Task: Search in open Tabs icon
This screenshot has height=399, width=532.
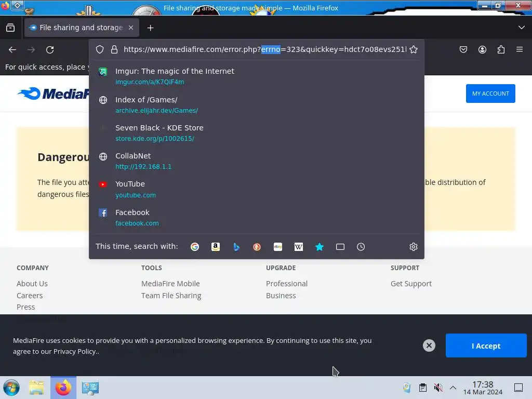Action: (340, 247)
